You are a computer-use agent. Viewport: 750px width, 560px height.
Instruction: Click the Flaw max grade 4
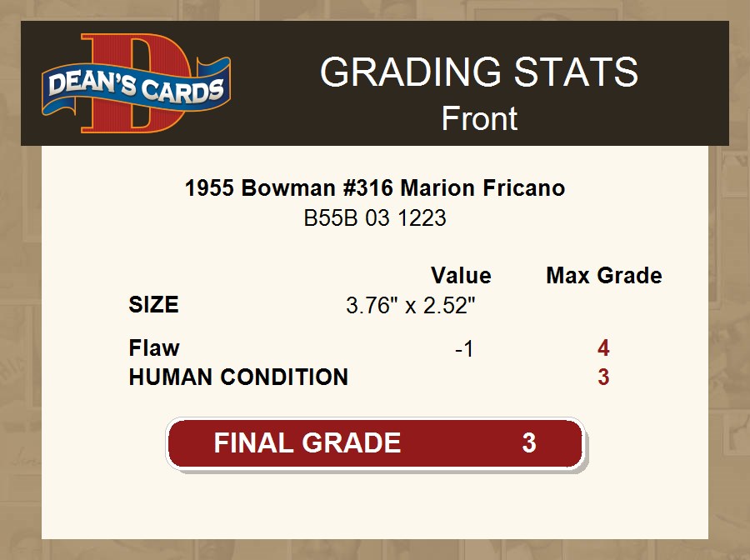(x=603, y=348)
